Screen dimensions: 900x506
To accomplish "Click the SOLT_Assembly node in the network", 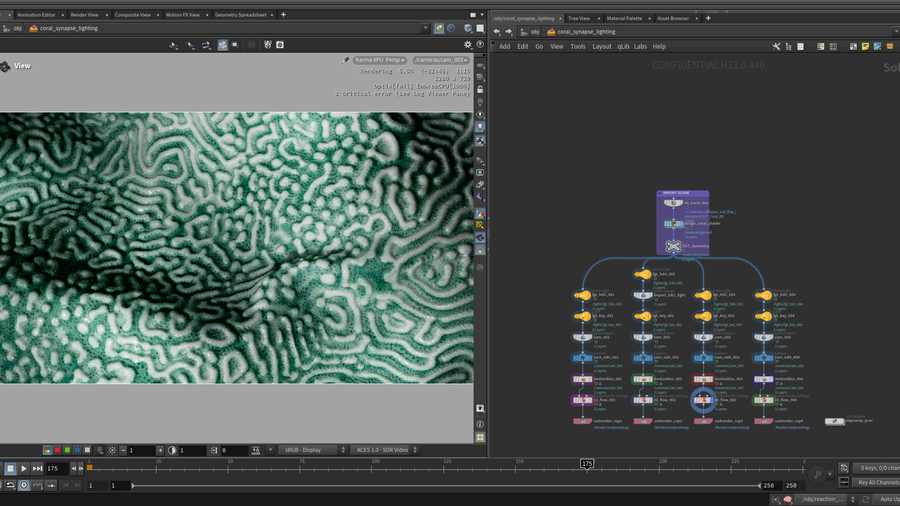I will pyautogui.click(x=674, y=245).
